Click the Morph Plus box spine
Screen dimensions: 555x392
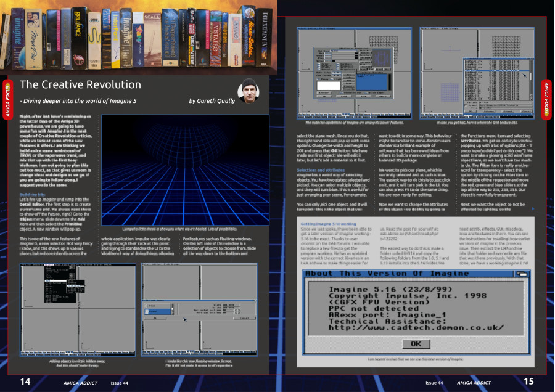click(34, 39)
